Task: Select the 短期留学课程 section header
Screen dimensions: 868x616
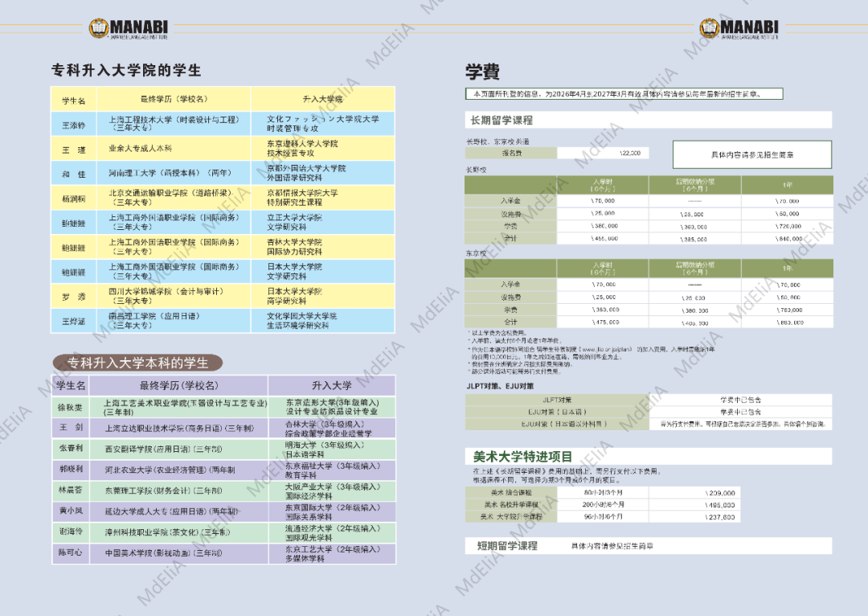Action: 502,546
